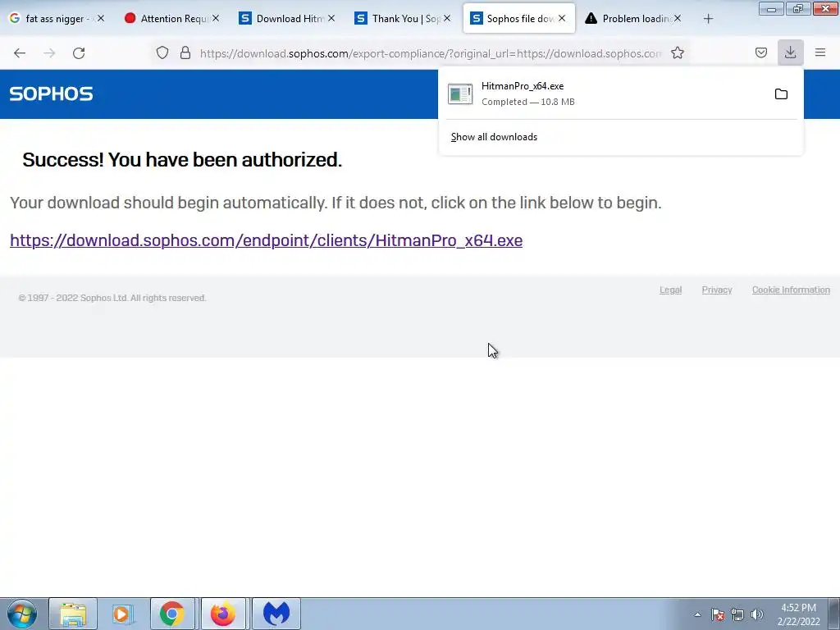Close the Thank You Sophos tab
Viewport: 840px width, 630px height.
447,18
